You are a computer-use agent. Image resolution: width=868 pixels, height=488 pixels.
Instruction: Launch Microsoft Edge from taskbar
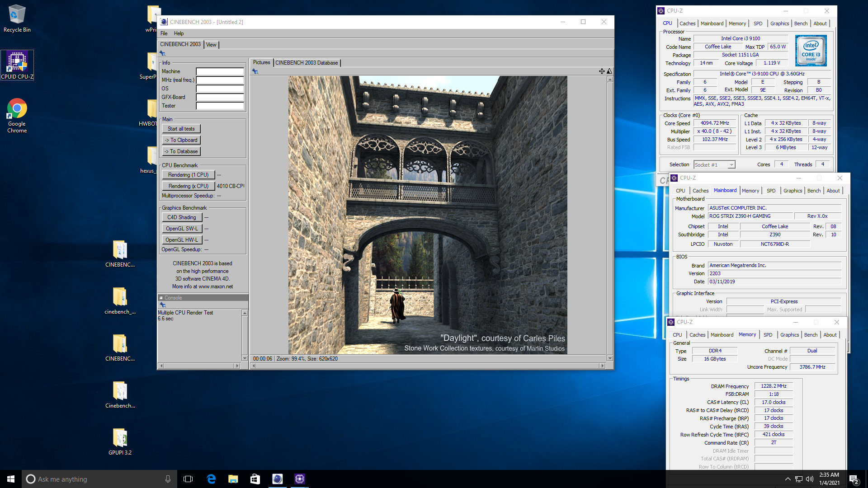(211, 479)
